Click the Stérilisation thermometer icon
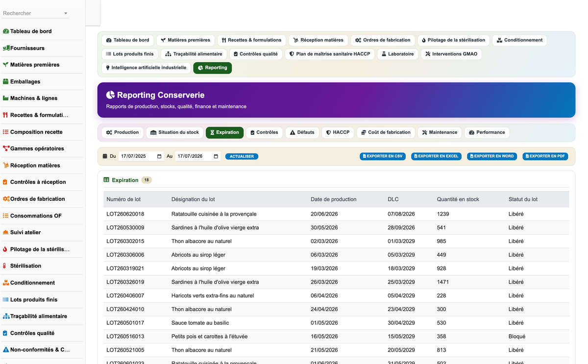 [5, 266]
